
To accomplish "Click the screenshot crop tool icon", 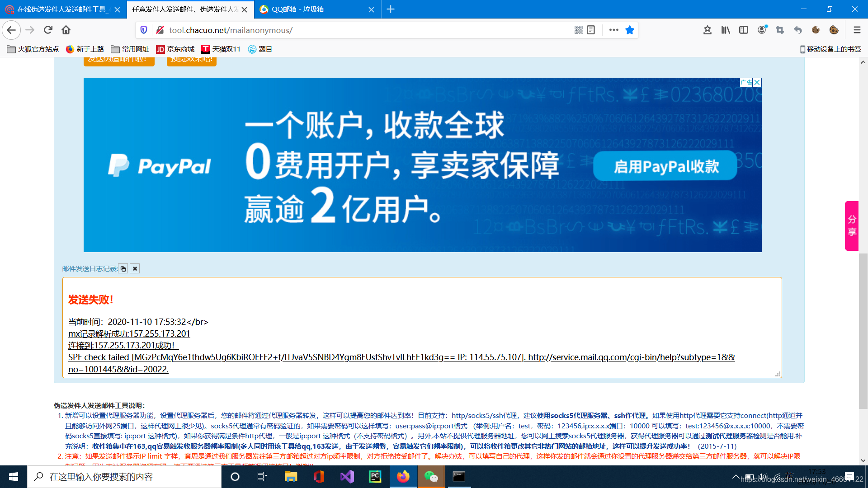I will pos(780,30).
